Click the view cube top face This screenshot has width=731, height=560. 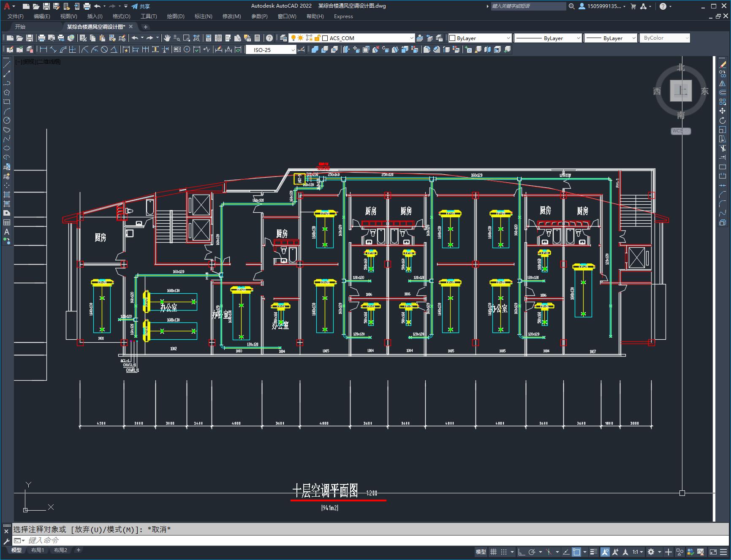coord(681,91)
